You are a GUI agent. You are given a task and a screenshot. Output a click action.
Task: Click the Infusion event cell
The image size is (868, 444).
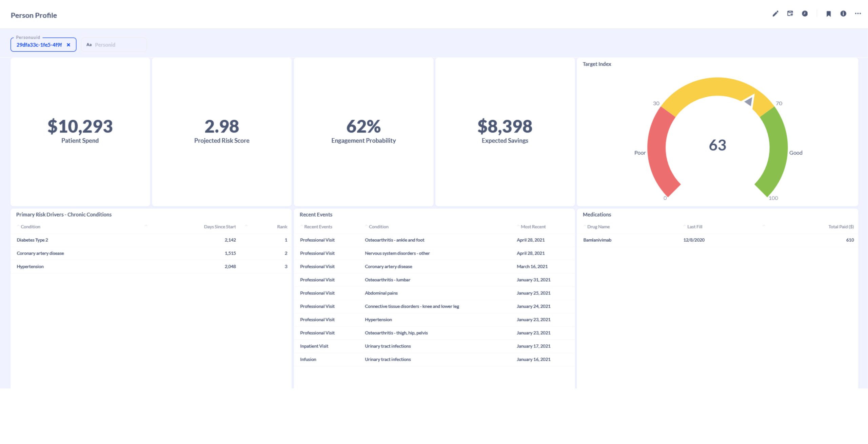(308, 359)
